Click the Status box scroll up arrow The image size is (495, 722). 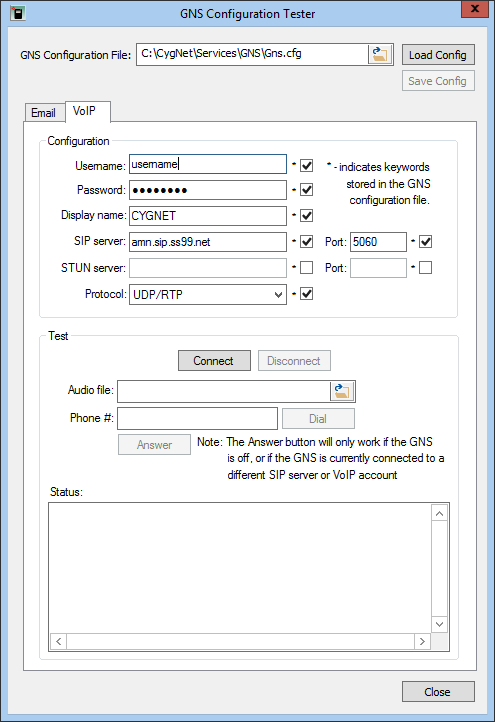click(440, 513)
